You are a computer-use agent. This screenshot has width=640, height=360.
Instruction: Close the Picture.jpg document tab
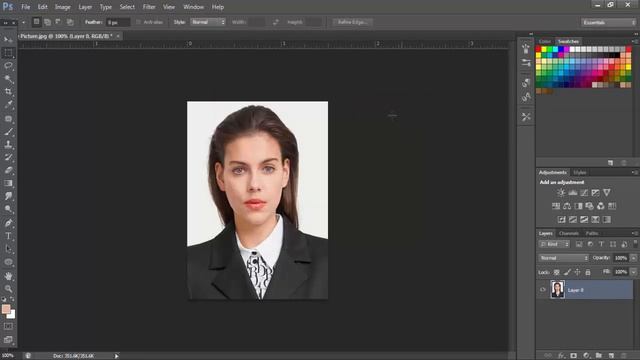(118, 36)
